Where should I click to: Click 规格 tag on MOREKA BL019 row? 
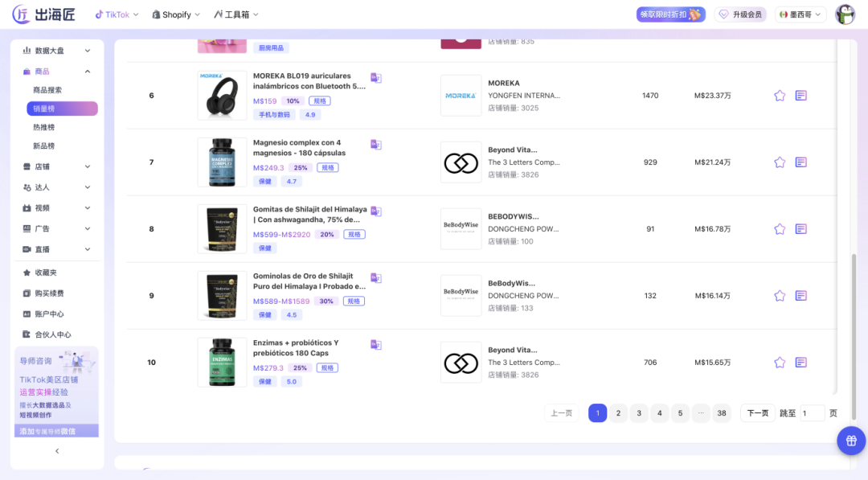click(x=320, y=101)
